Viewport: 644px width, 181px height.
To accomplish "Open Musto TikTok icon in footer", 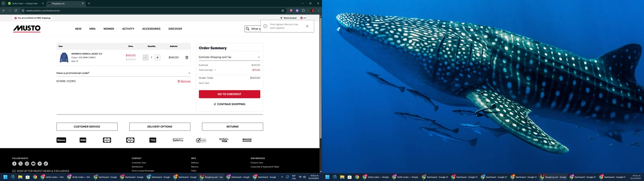I will 46,163.
